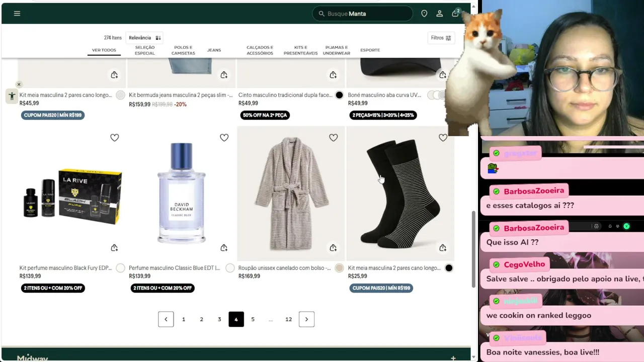The height and width of the screenshot is (362, 644).
Task: Open the Kit perfume masculino Black Fury title
Action: click(65, 268)
